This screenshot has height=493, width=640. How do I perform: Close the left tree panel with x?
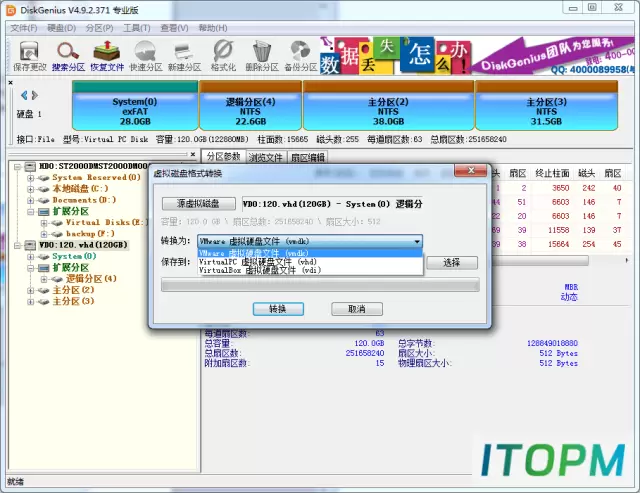193,154
